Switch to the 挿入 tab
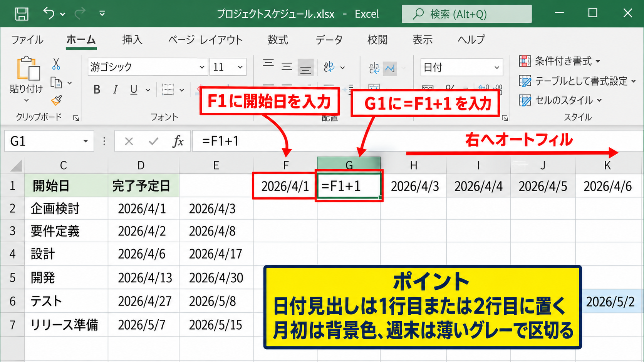Image resolution: width=644 pixels, height=362 pixels. click(132, 40)
